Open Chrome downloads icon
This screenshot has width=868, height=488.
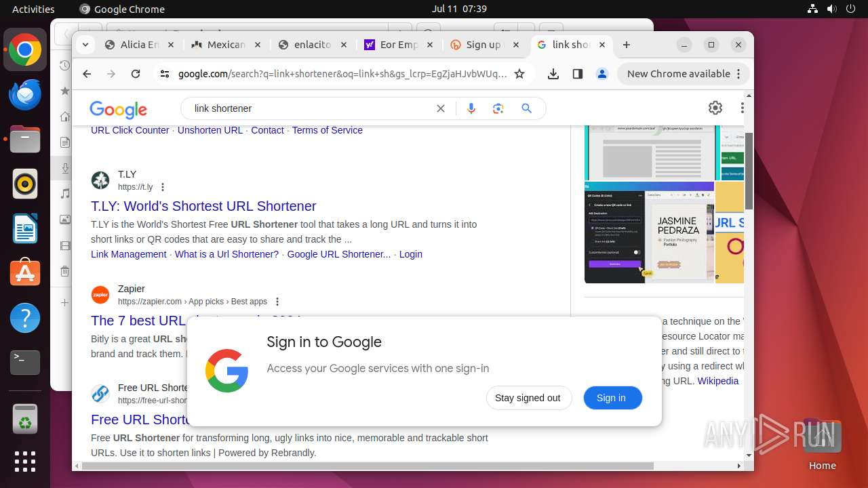(x=553, y=74)
